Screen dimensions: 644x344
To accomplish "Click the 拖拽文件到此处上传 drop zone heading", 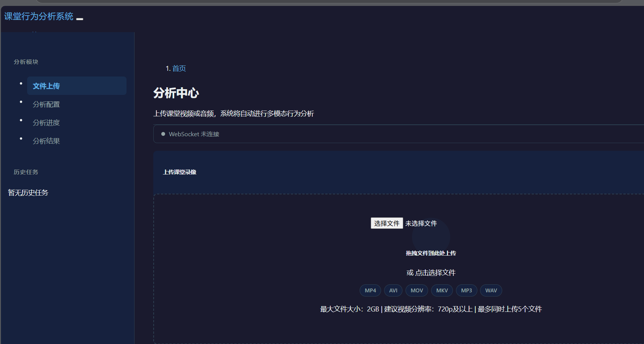I will pos(431,253).
